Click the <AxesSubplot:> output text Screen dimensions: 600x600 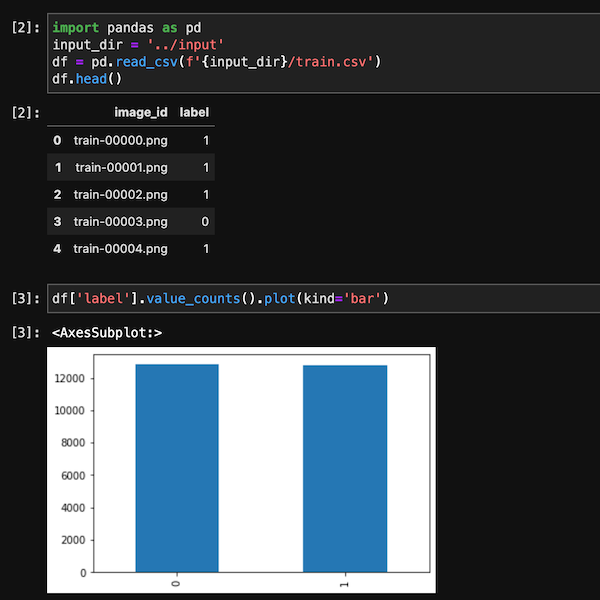(107, 333)
